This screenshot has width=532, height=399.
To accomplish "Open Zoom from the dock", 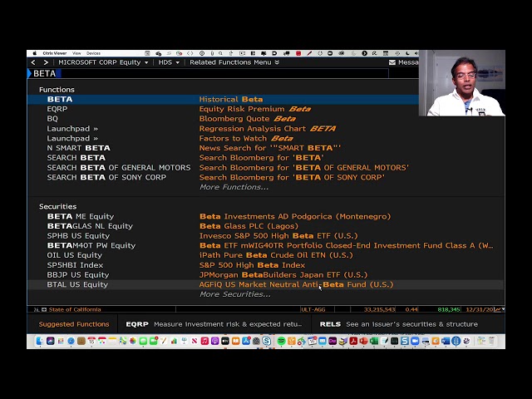I will [x=415, y=341].
